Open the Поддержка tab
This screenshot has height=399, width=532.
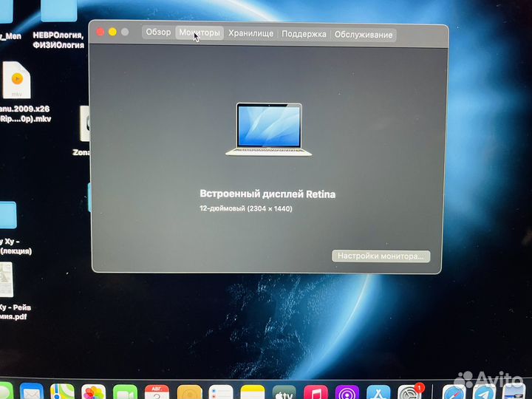(304, 34)
